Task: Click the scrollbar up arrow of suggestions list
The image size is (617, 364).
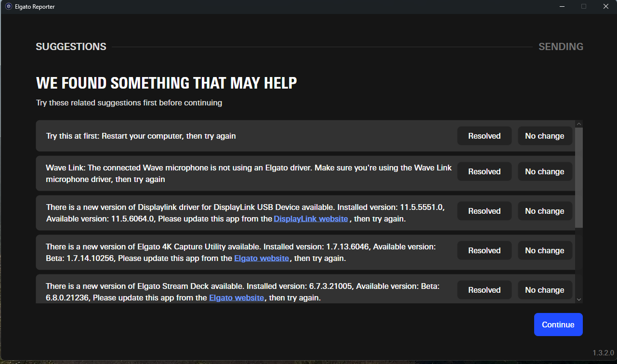Action: tap(579, 124)
